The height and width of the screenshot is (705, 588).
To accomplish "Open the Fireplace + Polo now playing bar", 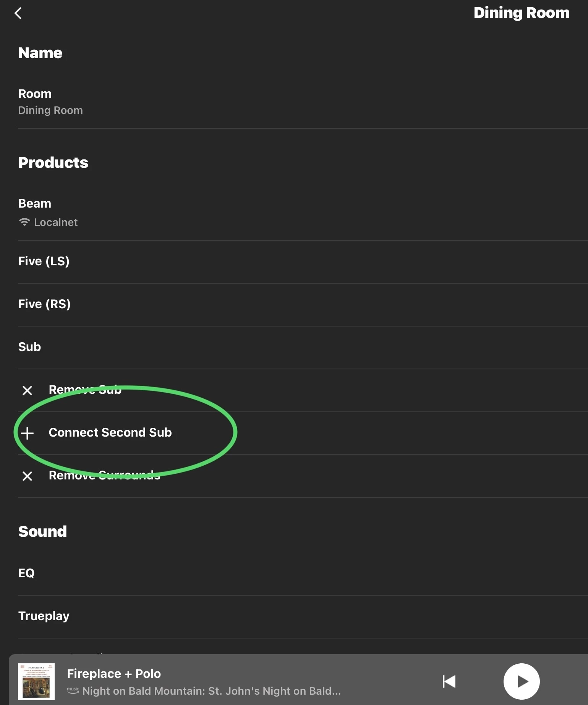I will tap(229, 681).
